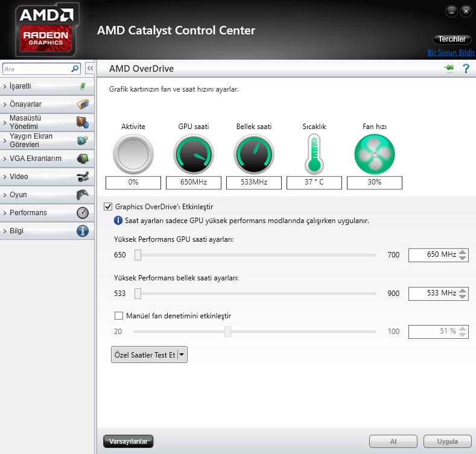The height and width of the screenshot is (454, 476).
Task: Collapse the sidebar with double-arrow button
Action: [90, 69]
